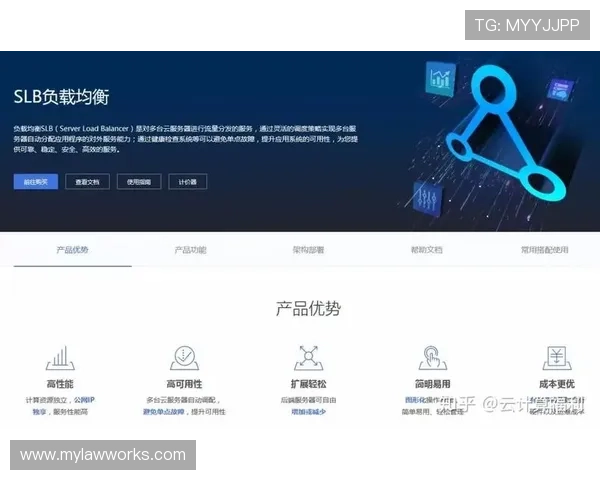Click the 产品优势 section heading
The width and height of the screenshot is (600, 480).
[308, 309]
